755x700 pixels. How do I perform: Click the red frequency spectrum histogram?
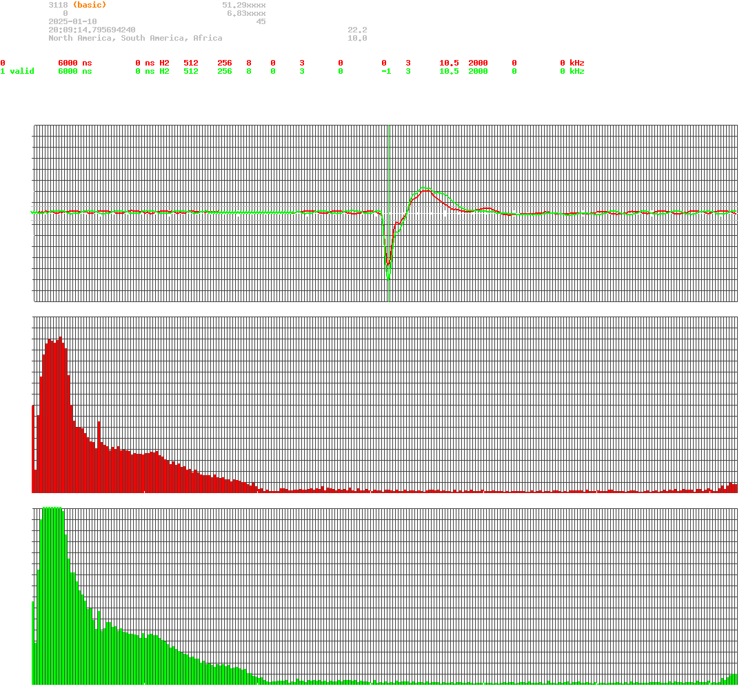[385, 405]
